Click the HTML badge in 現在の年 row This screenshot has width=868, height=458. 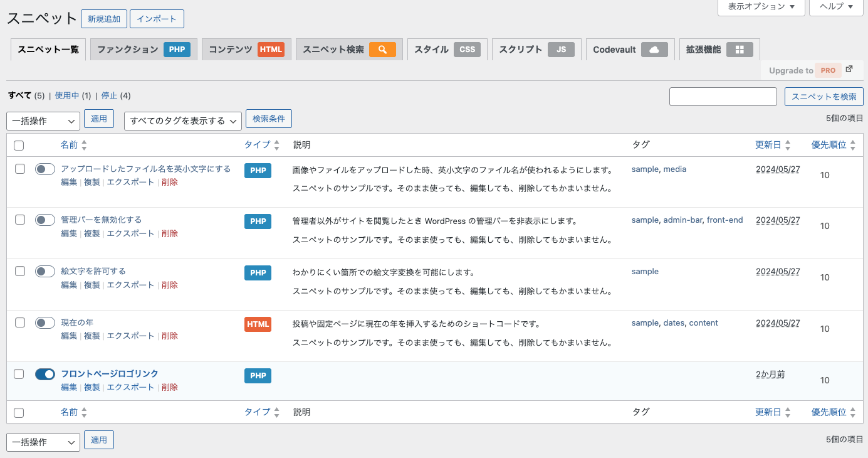(x=258, y=324)
